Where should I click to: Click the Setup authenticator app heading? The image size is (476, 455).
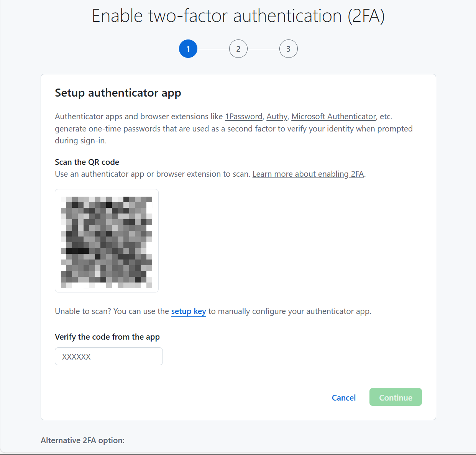coord(118,93)
